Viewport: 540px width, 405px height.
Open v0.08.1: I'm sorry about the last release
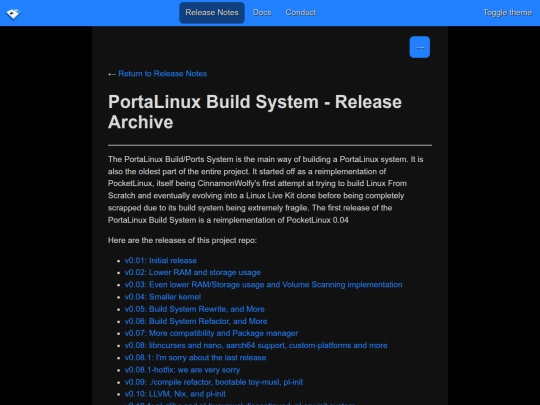pos(195,358)
